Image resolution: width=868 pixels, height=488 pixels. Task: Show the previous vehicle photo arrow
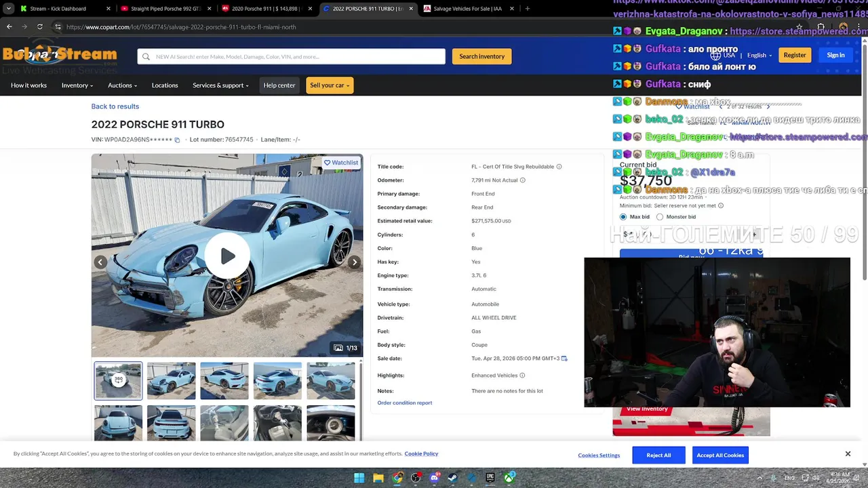tap(100, 262)
